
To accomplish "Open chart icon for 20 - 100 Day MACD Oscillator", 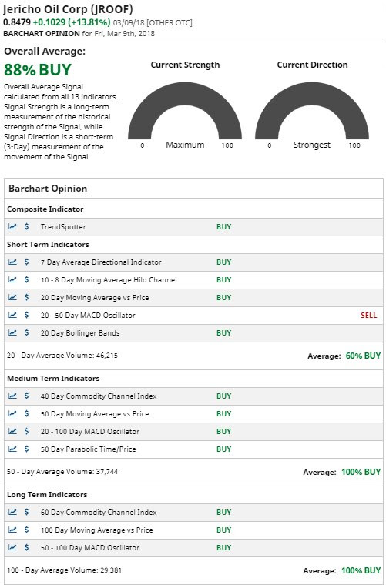I will [x=13, y=431].
